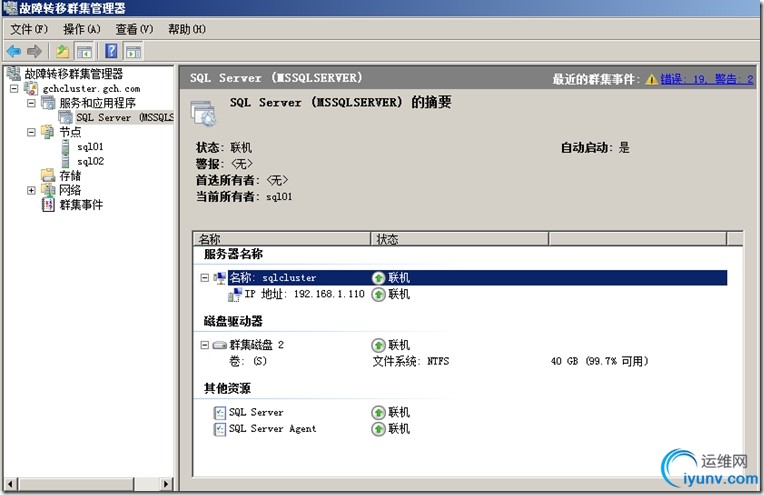
Task: Select sql02 node label
Action: [x=90, y=161]
